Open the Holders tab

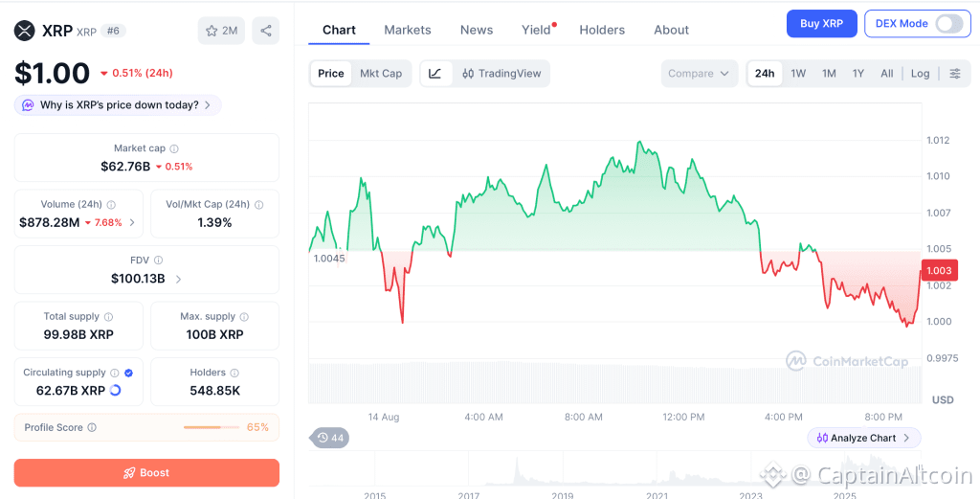click(602, 30)
